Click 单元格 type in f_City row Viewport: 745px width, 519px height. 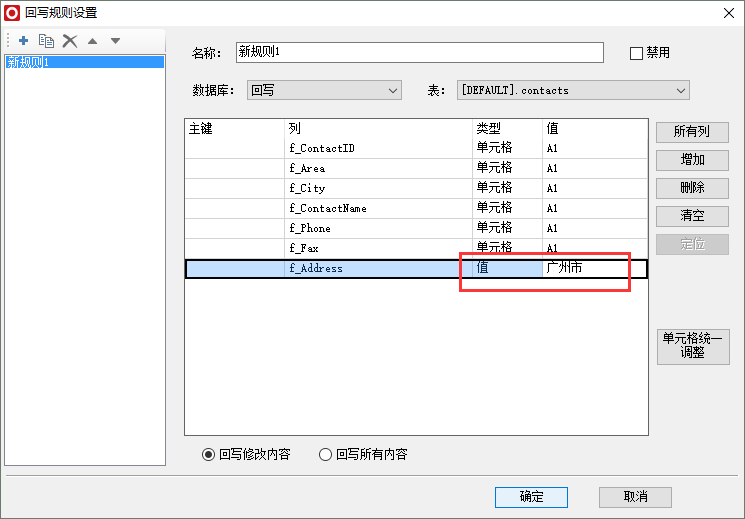click(x=507, y=188)
